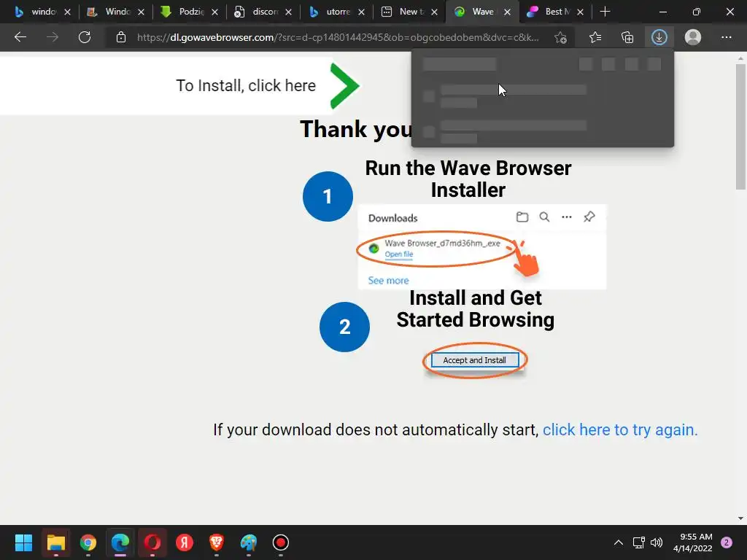
Task: Click 'Run the Wave Browser Installer' heading
Action: (x=468, y=179)
